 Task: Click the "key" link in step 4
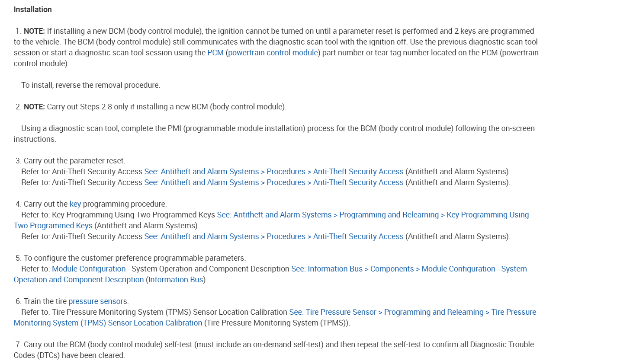[75, 204]
